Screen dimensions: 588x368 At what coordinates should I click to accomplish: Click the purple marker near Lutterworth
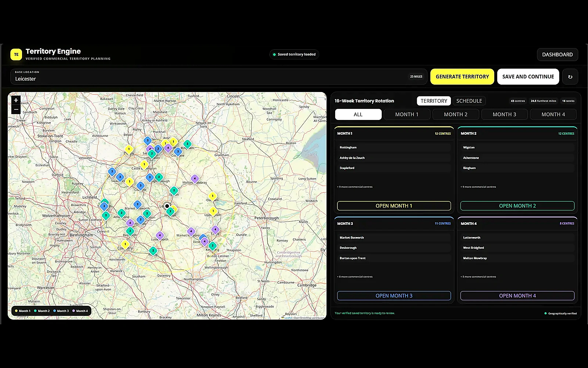[159, 235]
